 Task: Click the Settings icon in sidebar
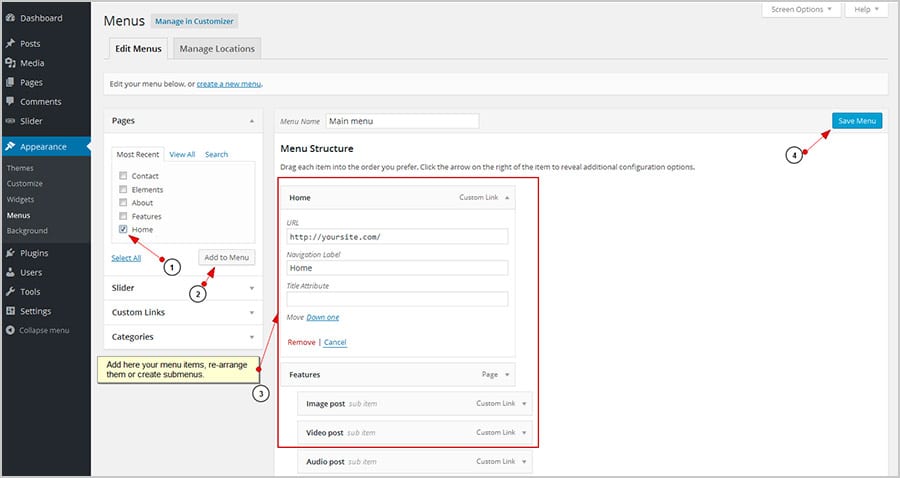click(x=10, y=311)
